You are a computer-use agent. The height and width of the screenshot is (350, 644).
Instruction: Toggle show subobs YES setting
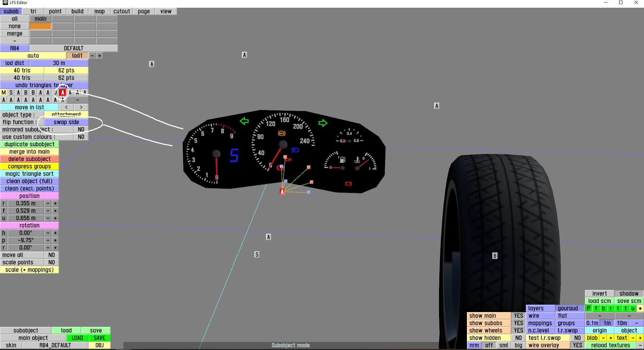click(x=519, y=323)
